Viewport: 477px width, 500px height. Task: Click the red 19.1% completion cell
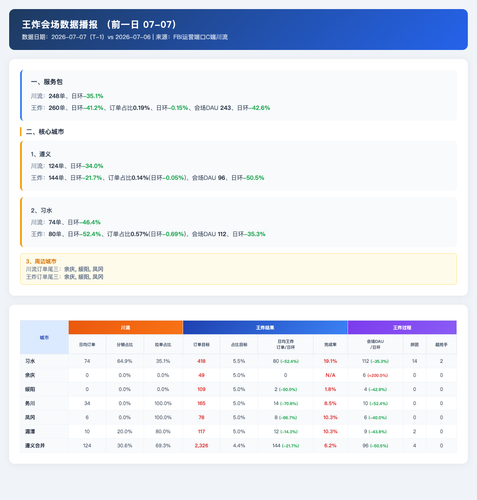click(330, 361)
